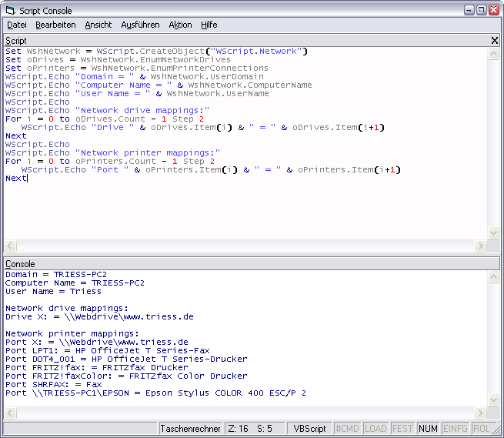This screenshot has height=438, width=504.
Task: Click the Echo "Port " script line
Action: click(211, 170)
